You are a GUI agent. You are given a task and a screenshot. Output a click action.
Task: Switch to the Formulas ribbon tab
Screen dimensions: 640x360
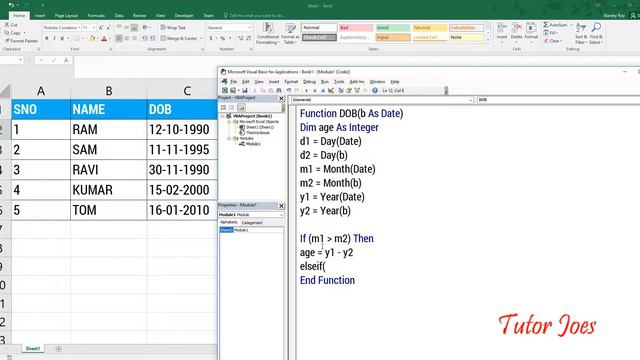(96, 16)
